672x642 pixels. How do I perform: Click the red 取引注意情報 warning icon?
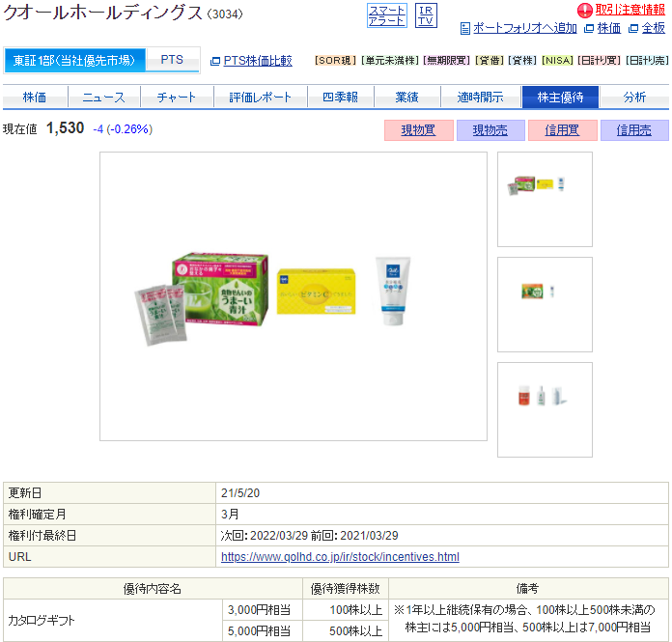tap(584, 11)
